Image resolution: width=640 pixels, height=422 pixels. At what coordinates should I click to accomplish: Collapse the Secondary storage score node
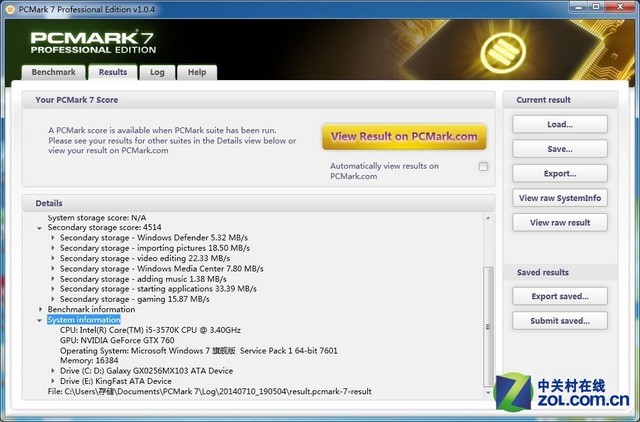(x=40, y=228)
